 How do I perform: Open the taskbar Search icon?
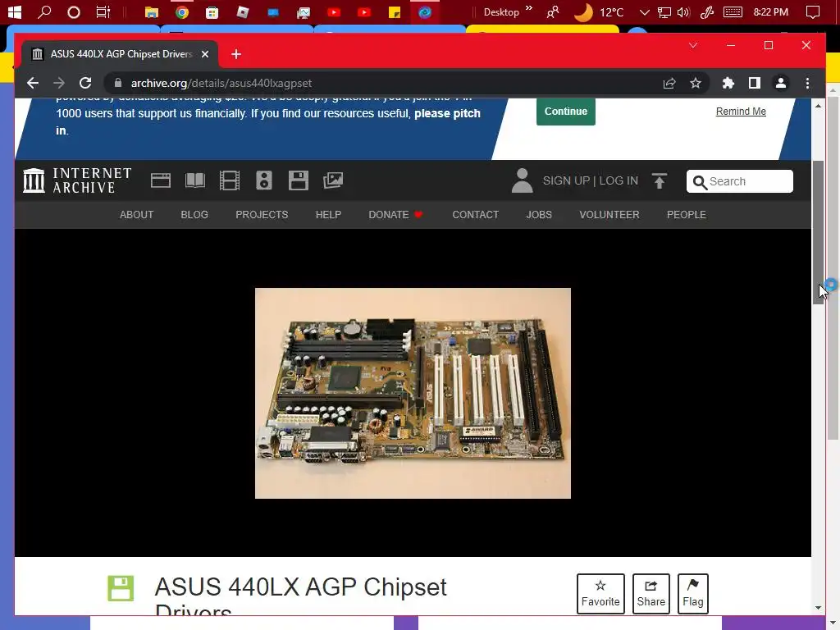click(x=44, y=11)
